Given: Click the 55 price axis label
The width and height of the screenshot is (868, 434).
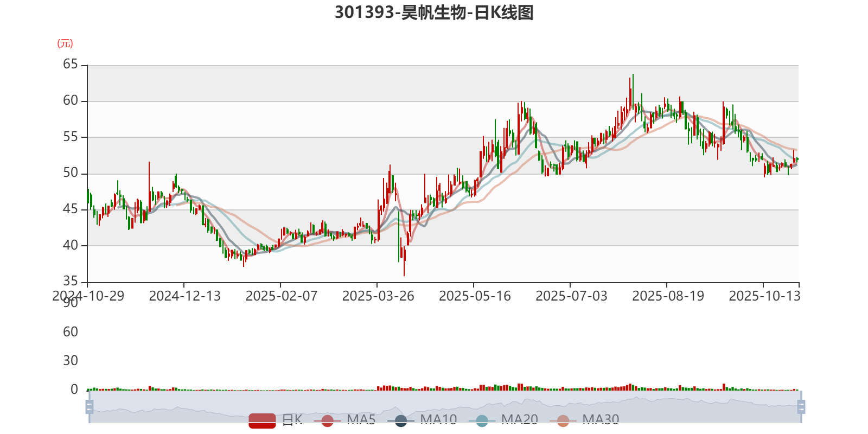Looking at the screenshot, I should 71,136.
